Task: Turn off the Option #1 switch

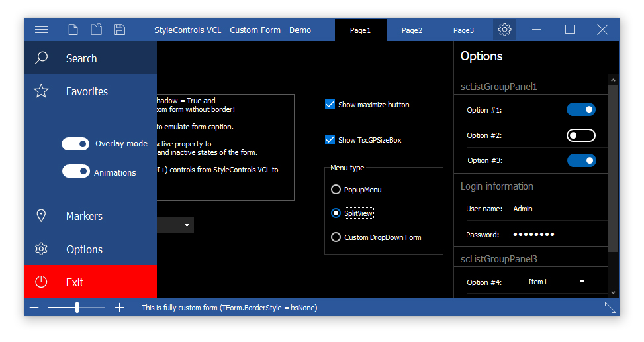Action: [x=581, y=109]
